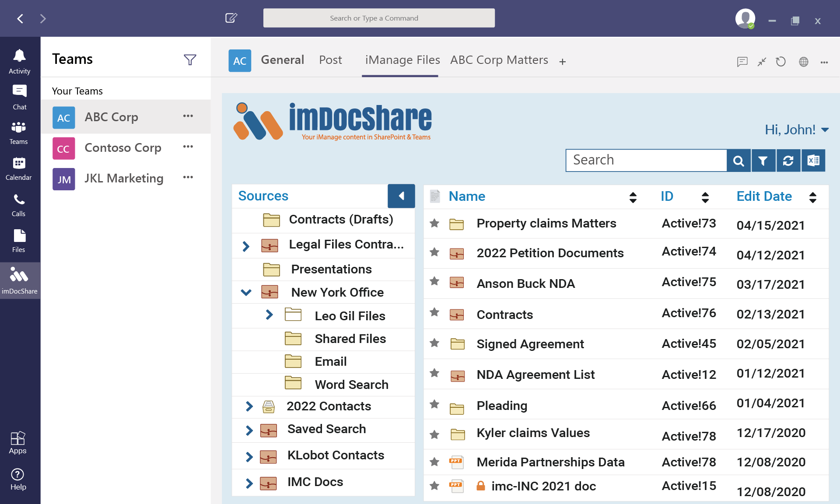The height and width of the screenshot is (504, 840).
Task: Open the tab conversation icon
Action: coord(742,62)
